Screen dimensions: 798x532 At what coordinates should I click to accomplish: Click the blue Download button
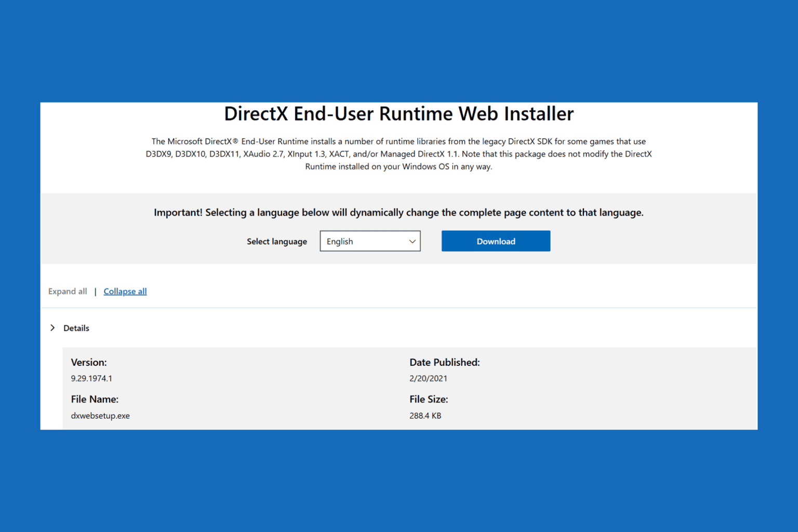click(496, 241)
